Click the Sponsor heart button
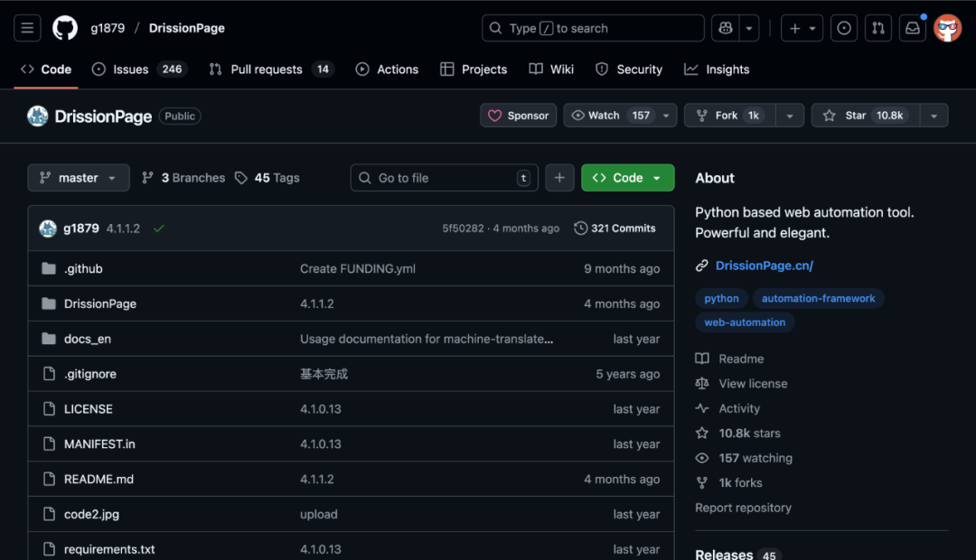The width and height of the screenshot is (976, 560). pos(519,116)
